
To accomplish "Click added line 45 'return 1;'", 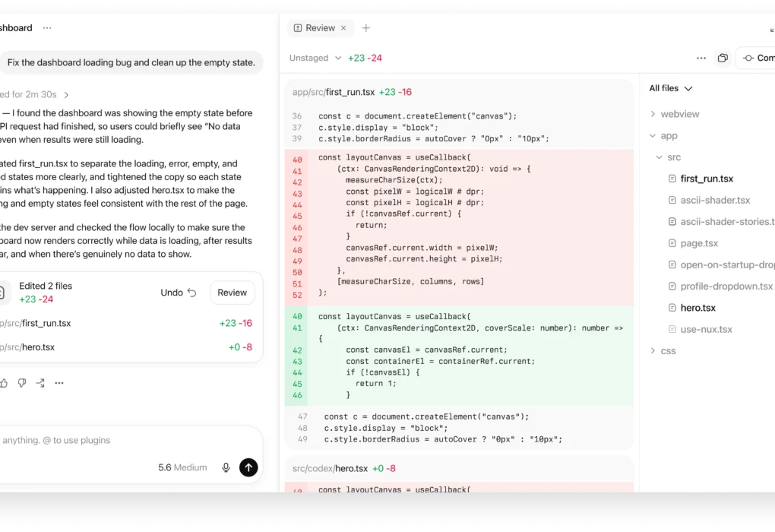I will tap(459, 384).
